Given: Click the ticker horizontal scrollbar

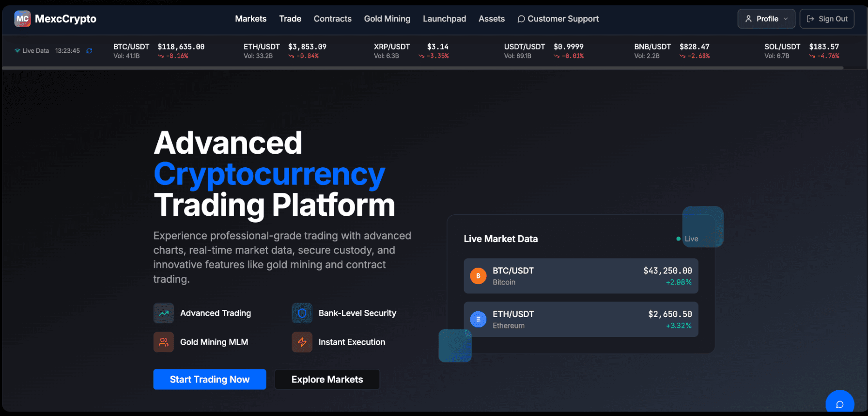Looking at the screenshot, I should click(x=422, y=68).
